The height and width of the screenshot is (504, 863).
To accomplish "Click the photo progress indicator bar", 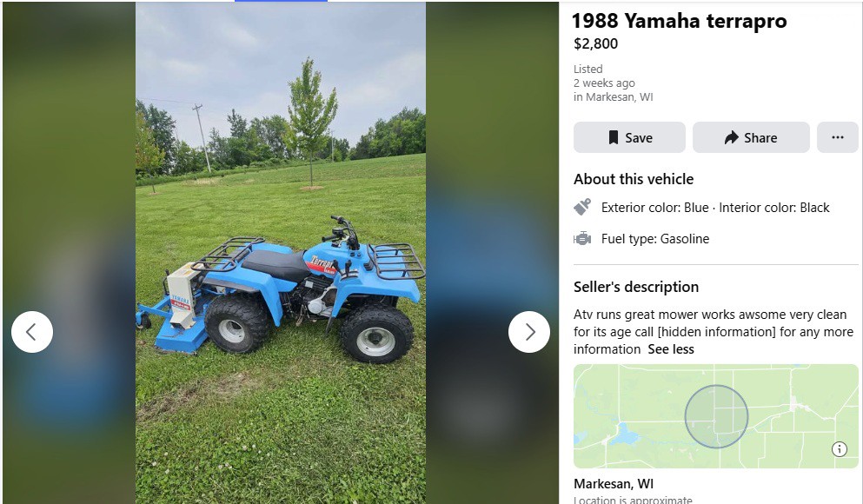I will click(x=281, y=1).
